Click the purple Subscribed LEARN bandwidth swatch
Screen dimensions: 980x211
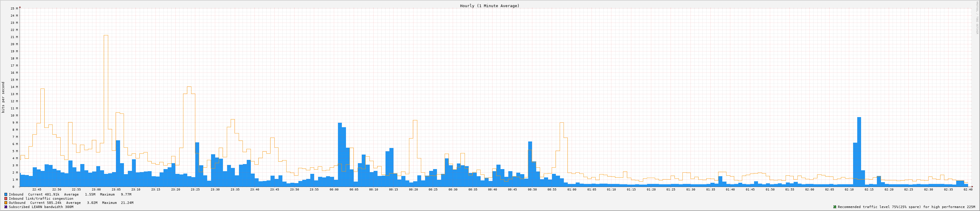(6, 207)
